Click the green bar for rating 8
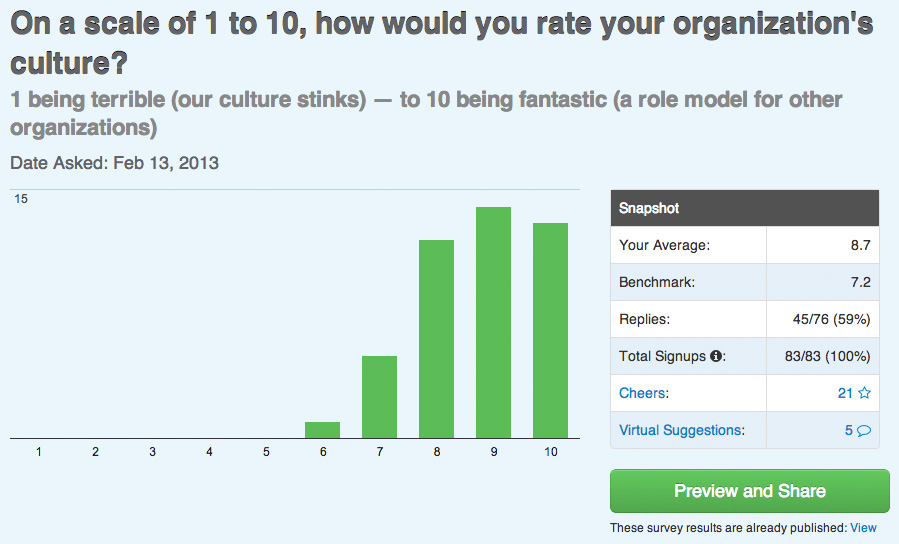Screen dimensions: 899x544 point(436,339)
